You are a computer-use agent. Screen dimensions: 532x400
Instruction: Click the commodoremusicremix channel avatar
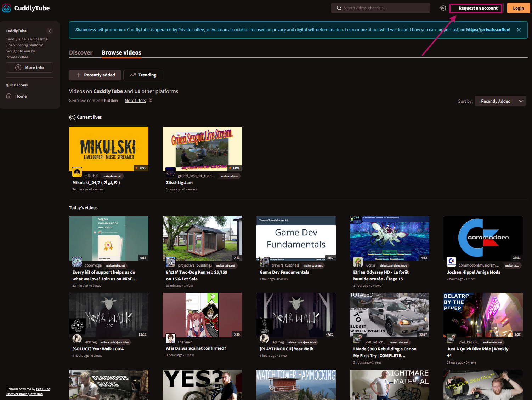click(x=451, y=262)
